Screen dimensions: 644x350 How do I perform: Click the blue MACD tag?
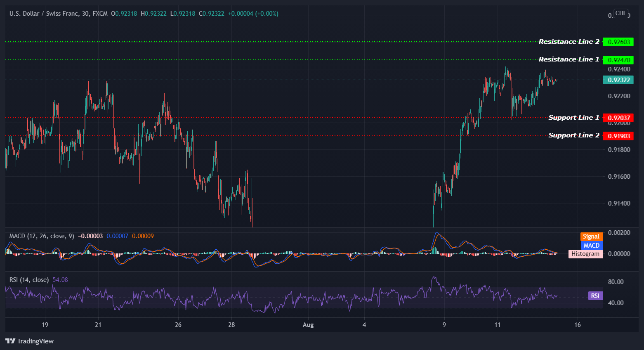(591, 245)
